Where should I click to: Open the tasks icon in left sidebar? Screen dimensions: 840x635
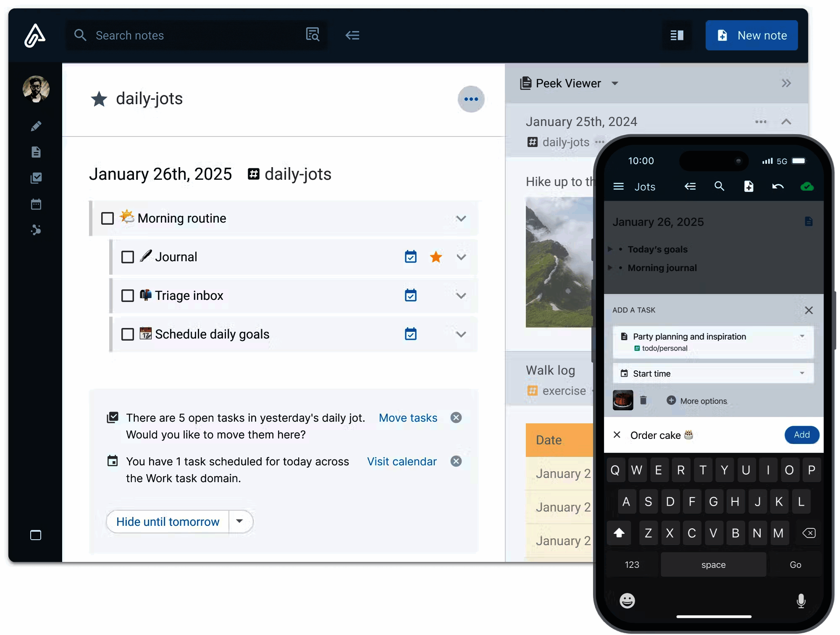coord(36,178)
